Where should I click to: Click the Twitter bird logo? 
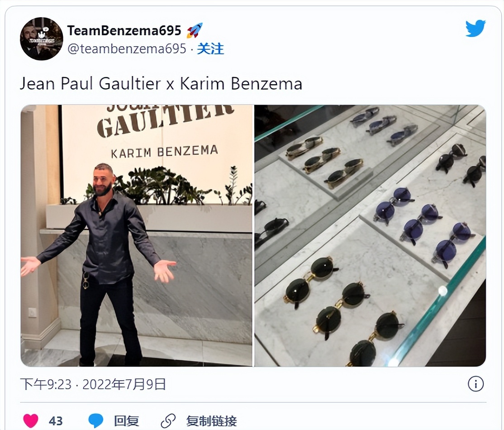(x=475, y=29)
